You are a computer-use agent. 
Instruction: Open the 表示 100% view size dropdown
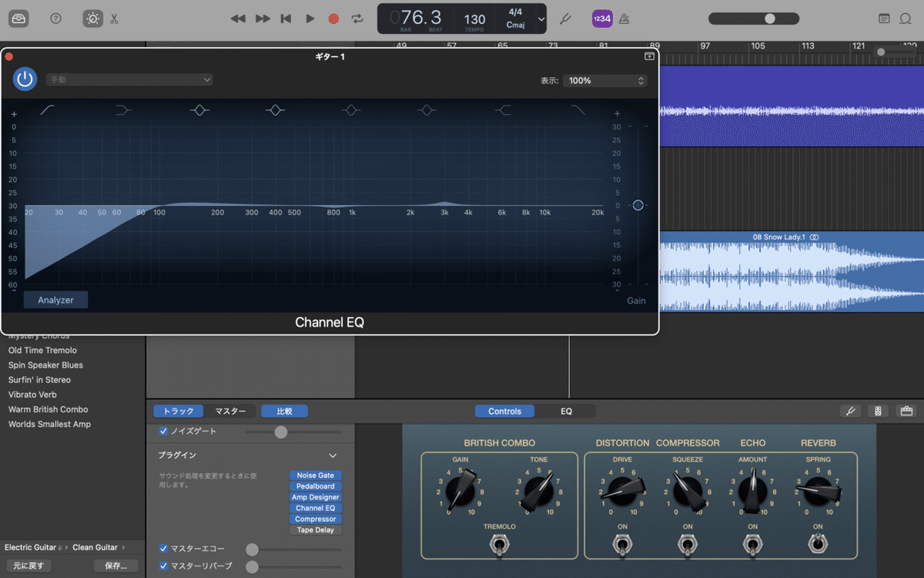tap(605, 80)
